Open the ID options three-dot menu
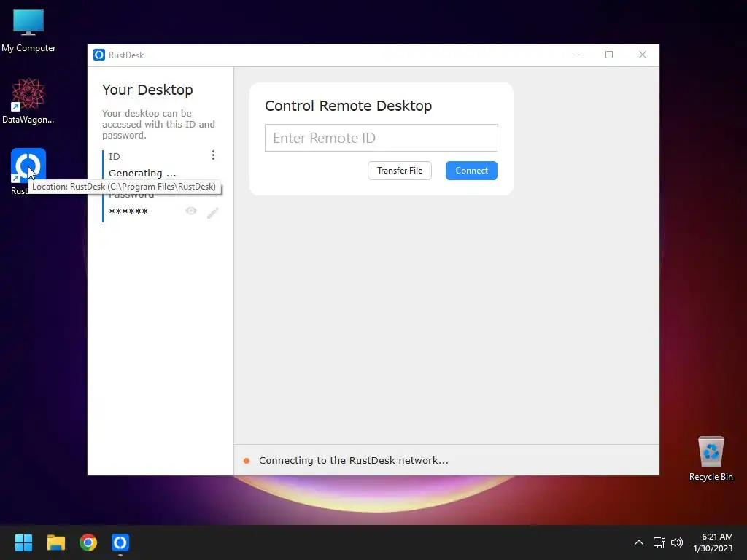The image size is (747, 560). 213,155
